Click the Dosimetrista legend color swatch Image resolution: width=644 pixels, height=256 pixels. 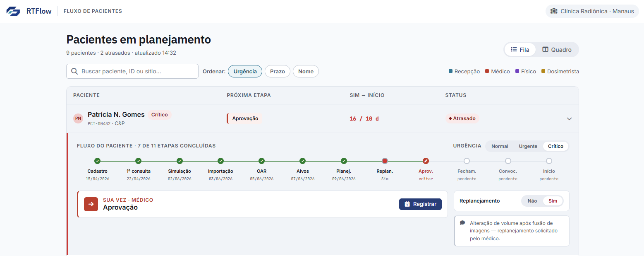tap(543, 71)
